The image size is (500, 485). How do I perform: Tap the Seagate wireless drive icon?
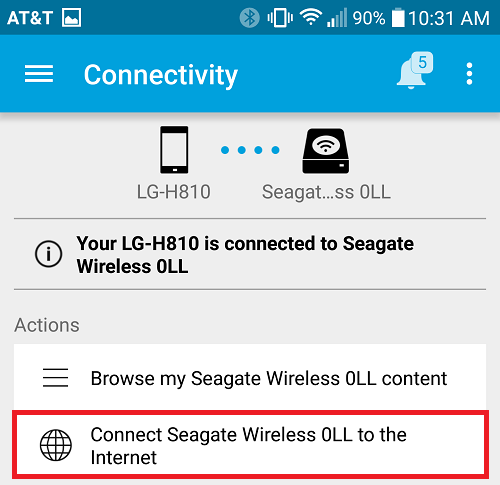click(326, 151)
